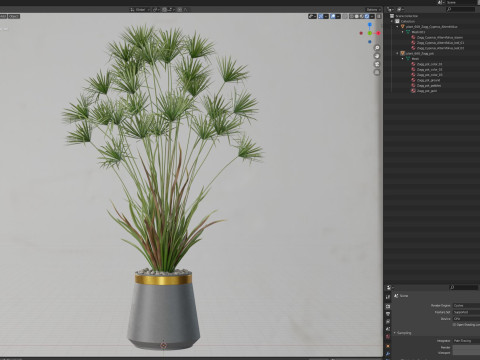The image size is (480, 360).
Task: Collapse mesh data under Cyperus plant object
Action: click(x=402, y=32)
